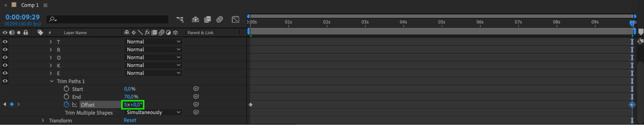Open Trim Multiple Shapes Simultaneously dropdown

(153, 112)
